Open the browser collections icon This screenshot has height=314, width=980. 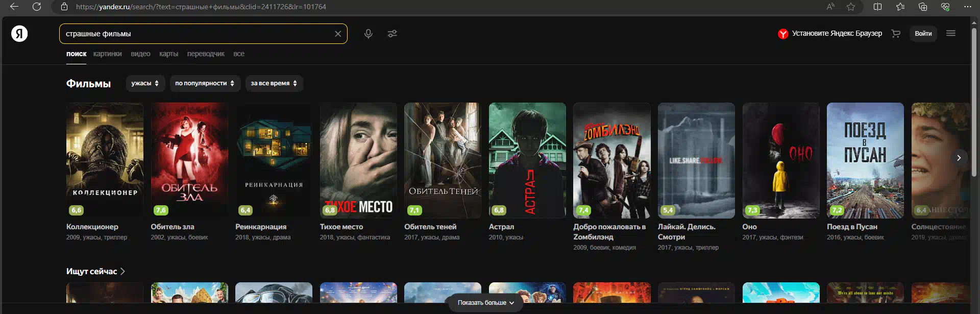pyautogui.click(x=923, y=7)
